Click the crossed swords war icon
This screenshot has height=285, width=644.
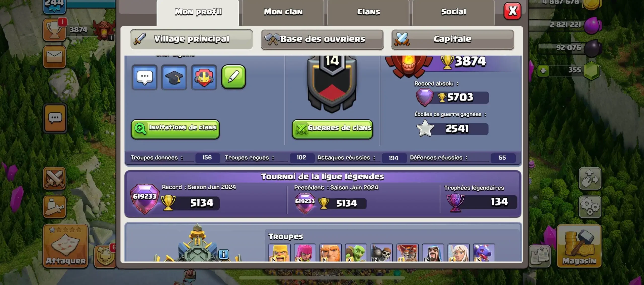[x=54, y=178]
